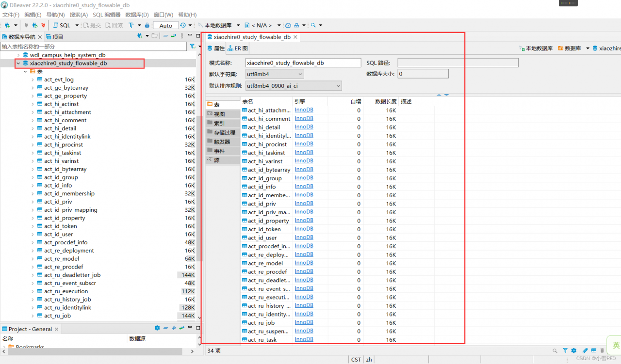
Task: Click the search magnifier icon in toolbar
Action: click(x=313, y=25)
